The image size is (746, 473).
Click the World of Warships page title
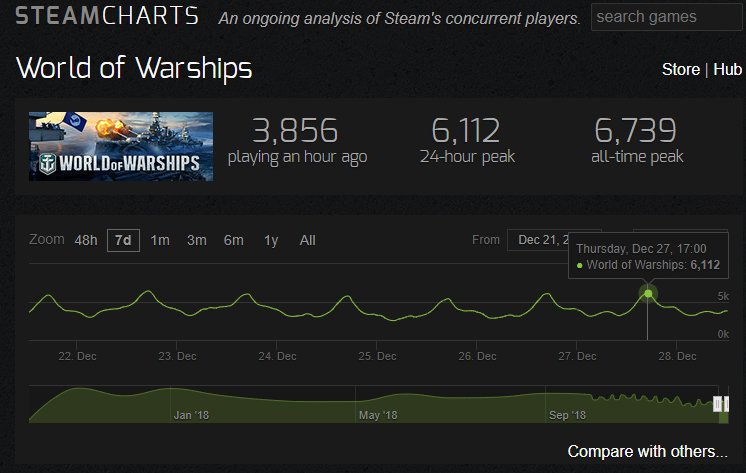(x=134, y=68)
